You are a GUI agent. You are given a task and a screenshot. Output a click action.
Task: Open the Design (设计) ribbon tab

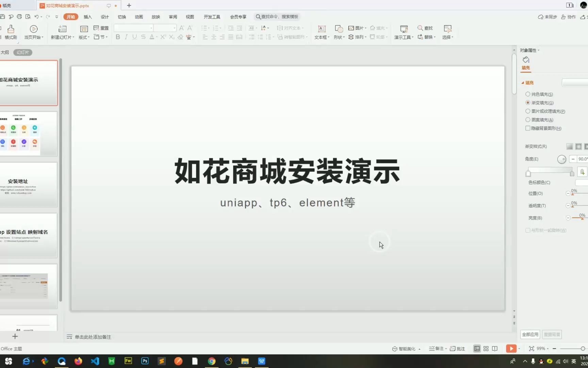coord(105,17)
